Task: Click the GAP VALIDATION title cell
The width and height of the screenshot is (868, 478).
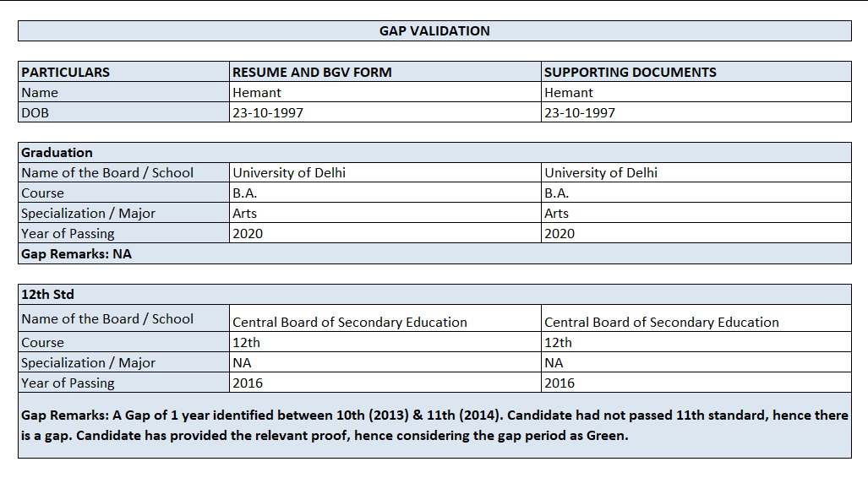Action: click(434, 31)
